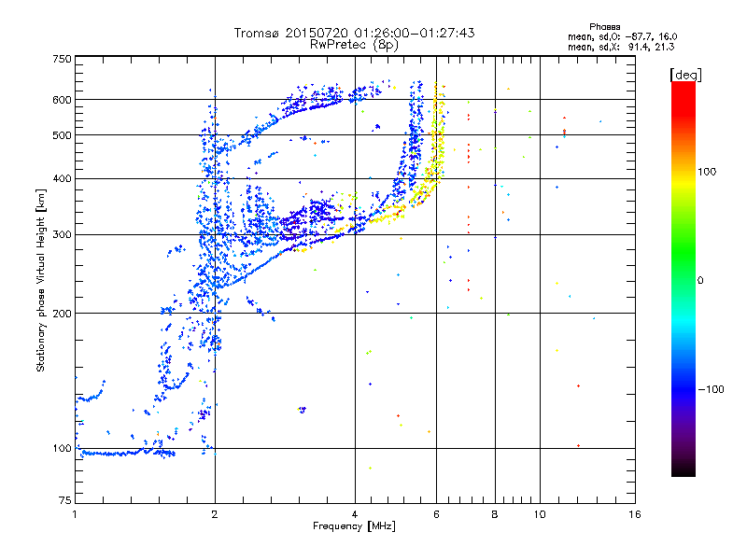Click the '-100' colorbar tick label

[x=712, y=389]
